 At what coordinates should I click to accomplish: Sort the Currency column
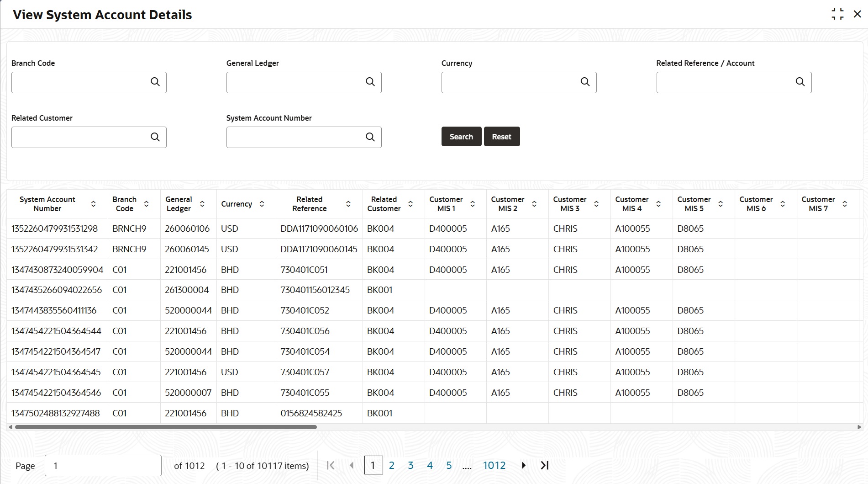[x=262, y=204]
